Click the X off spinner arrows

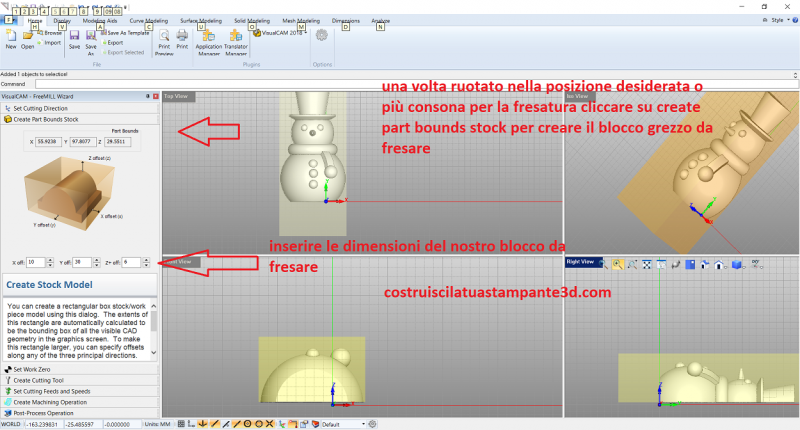pos(50,263)
